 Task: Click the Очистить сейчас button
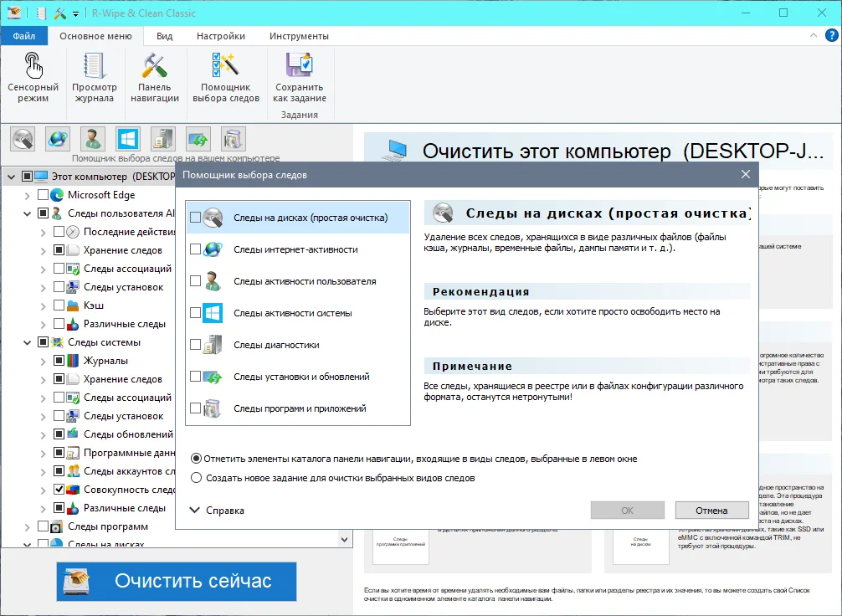[177, 581]
